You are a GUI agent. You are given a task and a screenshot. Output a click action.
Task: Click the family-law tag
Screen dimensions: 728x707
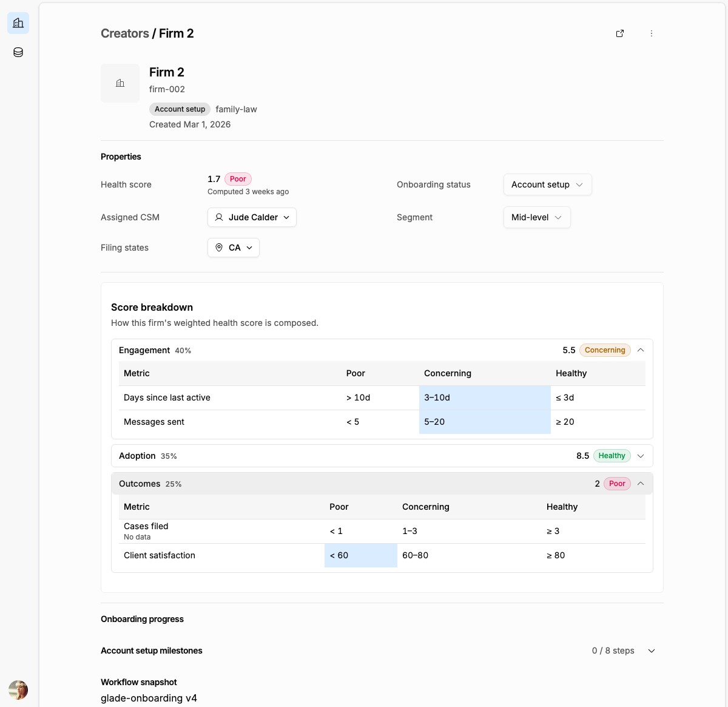236,109
